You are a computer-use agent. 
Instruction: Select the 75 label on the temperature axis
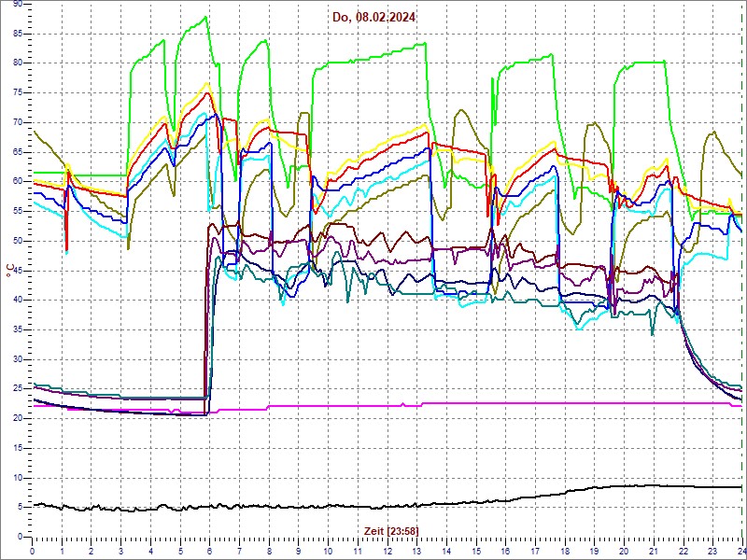point(17,92)
